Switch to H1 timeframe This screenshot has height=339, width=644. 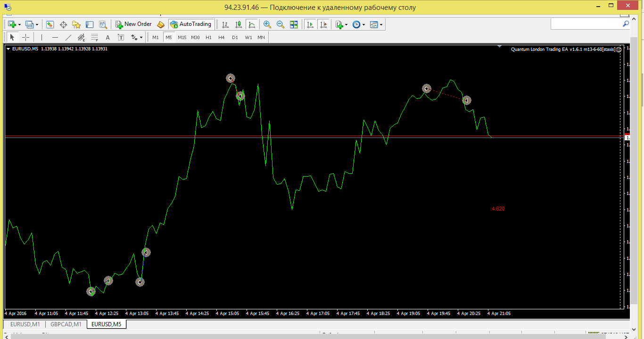[x=208, y=37]
